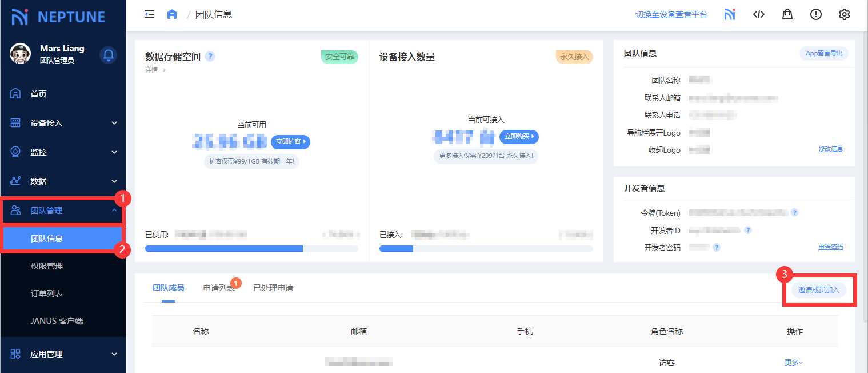Image resolution: width=868 pixels, height=373 pixels.
Task: Click the notification bell icon
Action: [x=108, y=55]
